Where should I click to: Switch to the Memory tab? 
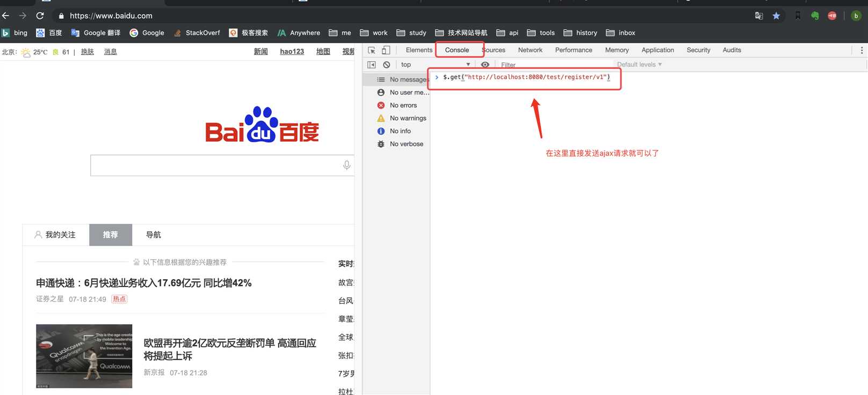pyautogui.click(x=617, y=50)
